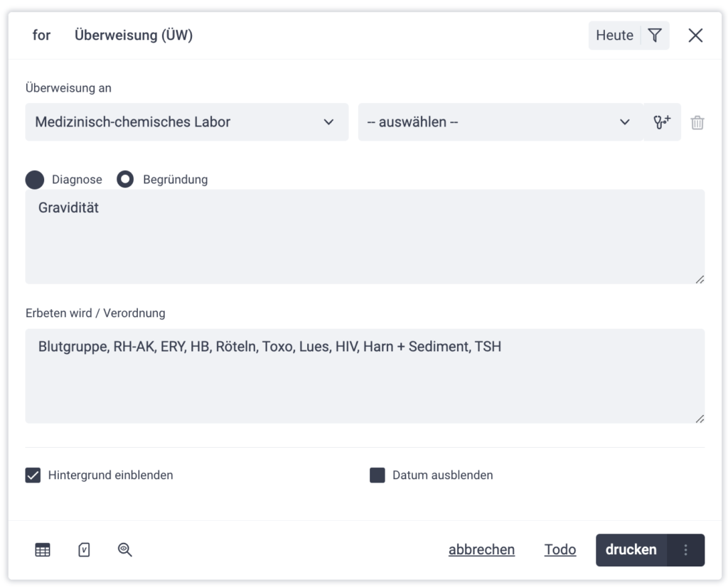Image resolution: width=728 pixels, height=587 pixels.
Task: Click the trash delete icon
Action: click(x=697, y=122)
